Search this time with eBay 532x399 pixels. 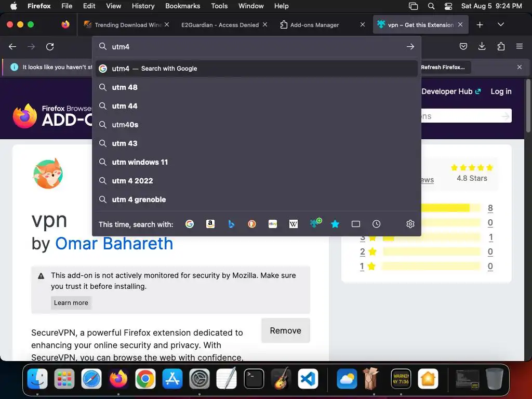pyautogui.click(x=273, y=224)
